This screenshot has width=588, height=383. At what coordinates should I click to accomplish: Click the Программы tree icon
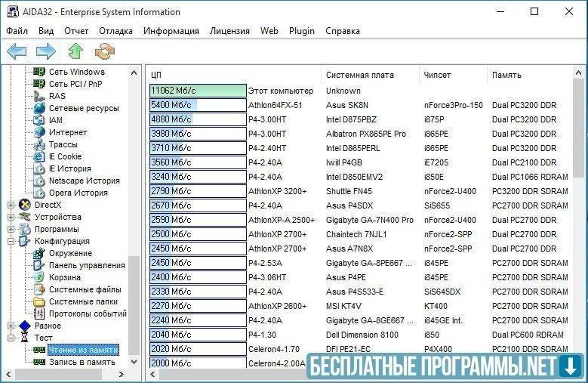pos(25,229)
